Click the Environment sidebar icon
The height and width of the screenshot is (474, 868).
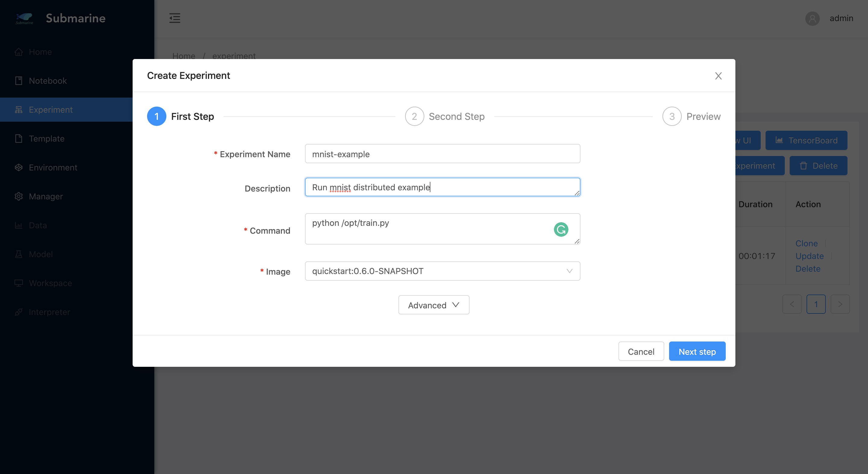(x=19, y=167)
